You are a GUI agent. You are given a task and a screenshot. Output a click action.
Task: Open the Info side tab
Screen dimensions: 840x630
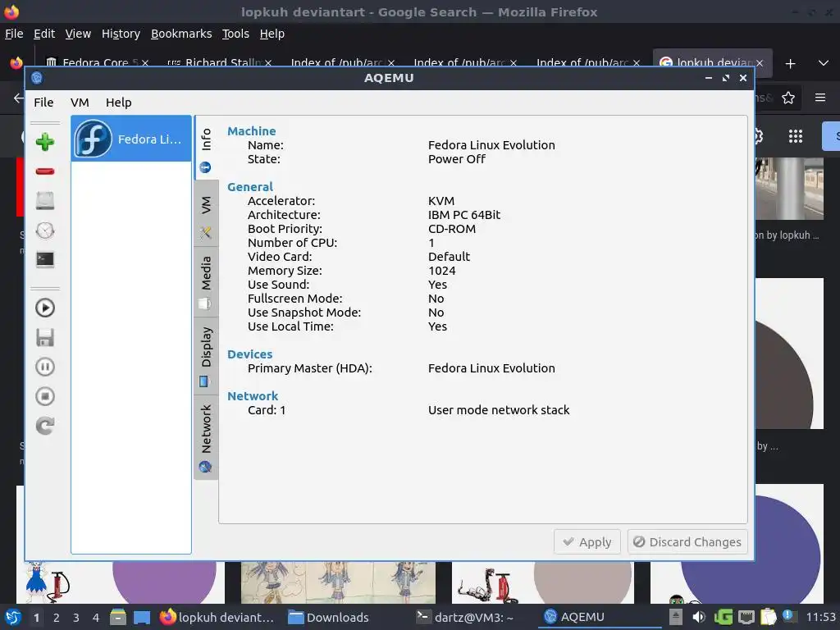(206, 148)
